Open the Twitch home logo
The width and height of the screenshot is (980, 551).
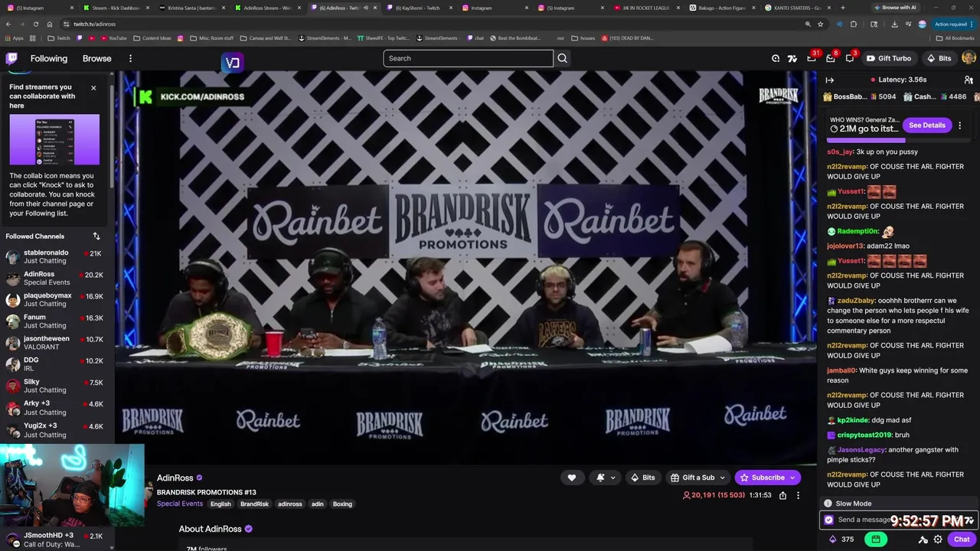[11, 58]
